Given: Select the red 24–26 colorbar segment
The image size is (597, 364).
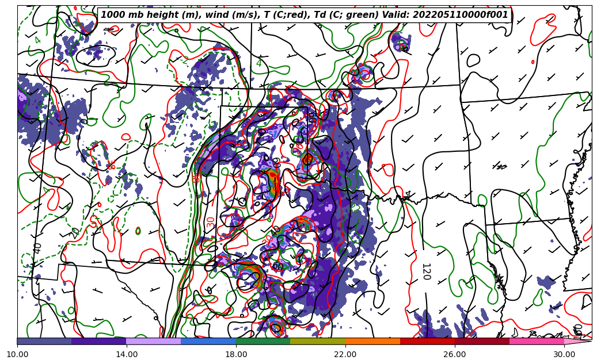Looking at the screenshot, I should tap(428, 341).
